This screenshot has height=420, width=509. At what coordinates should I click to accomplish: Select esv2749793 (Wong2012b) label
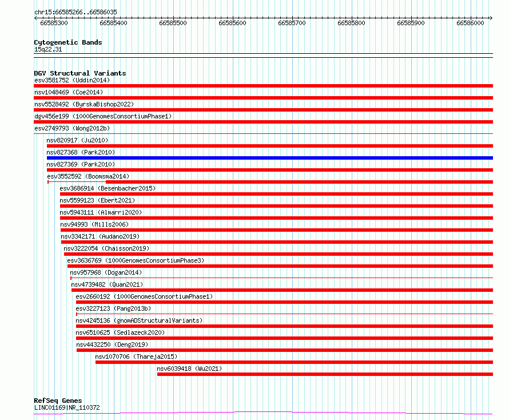[72, 128]
